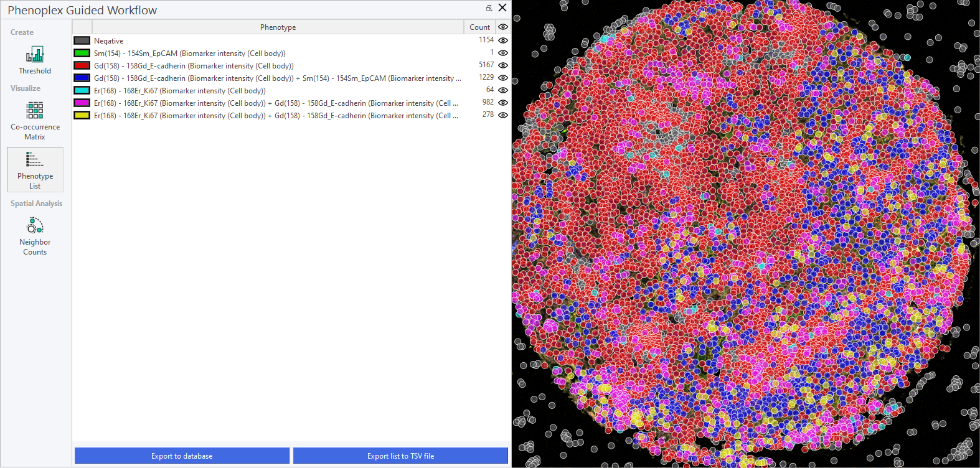This screenshot has height=468, width=980.
Task: Undock the Phenoplex Guided Workflow panel
Action: (489, 8)
